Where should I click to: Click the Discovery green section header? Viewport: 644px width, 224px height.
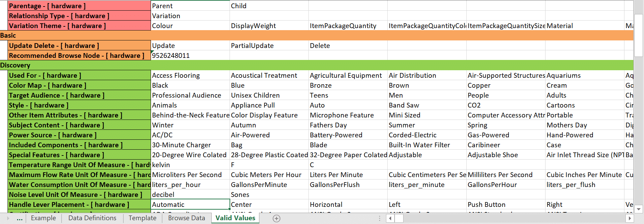click(x=316, y=65)
